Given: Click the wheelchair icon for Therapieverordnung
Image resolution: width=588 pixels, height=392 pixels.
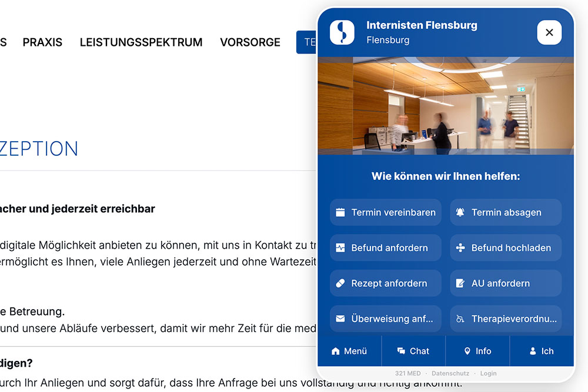Looking at the screenshot, I should (x=460, y=319).
